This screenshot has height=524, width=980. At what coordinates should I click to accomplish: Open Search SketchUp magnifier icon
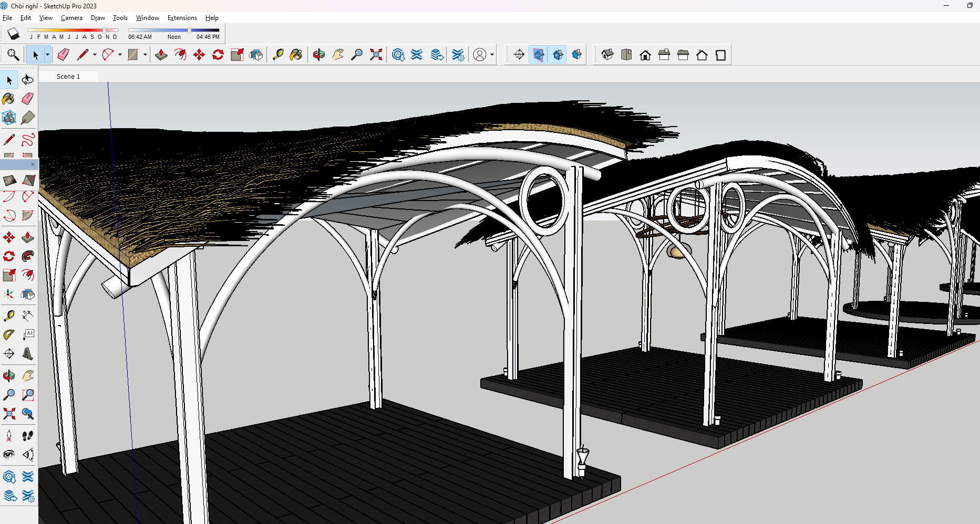coord(13,55)
